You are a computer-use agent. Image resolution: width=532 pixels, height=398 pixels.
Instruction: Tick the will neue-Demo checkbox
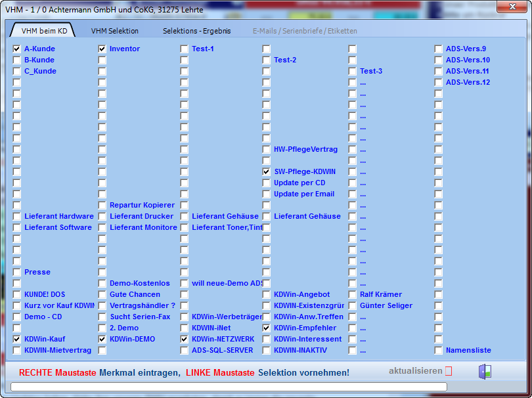(x=185, y=283)
